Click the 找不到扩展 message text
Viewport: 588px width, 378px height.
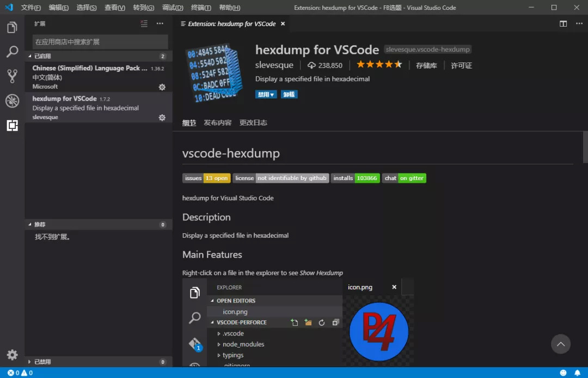point(52,237)
